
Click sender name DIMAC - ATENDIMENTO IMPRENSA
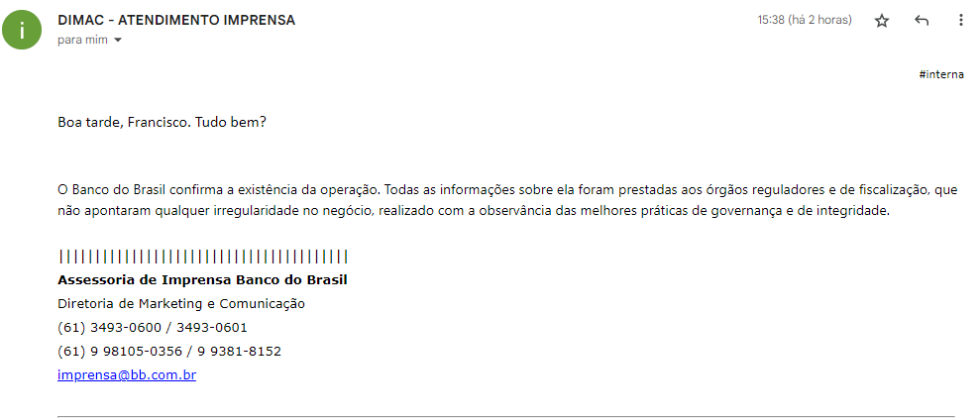(x=176, y=20)
